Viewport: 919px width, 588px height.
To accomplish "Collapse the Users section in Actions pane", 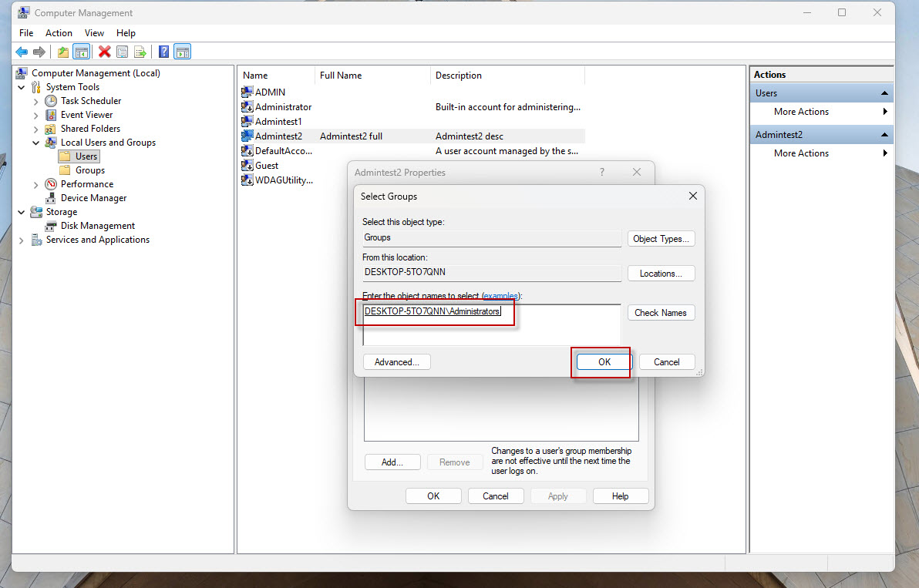I will tap(884, 93).
